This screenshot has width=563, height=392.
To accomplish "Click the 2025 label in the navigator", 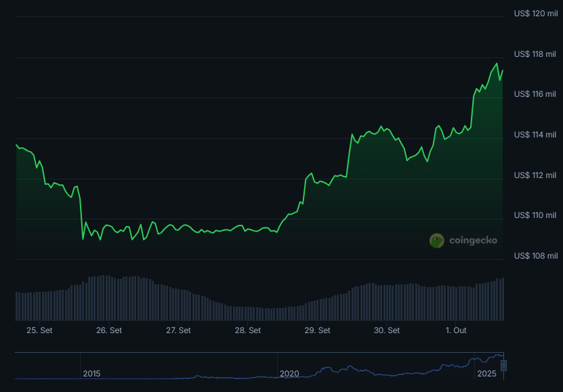I will click(x=486, y=374).
